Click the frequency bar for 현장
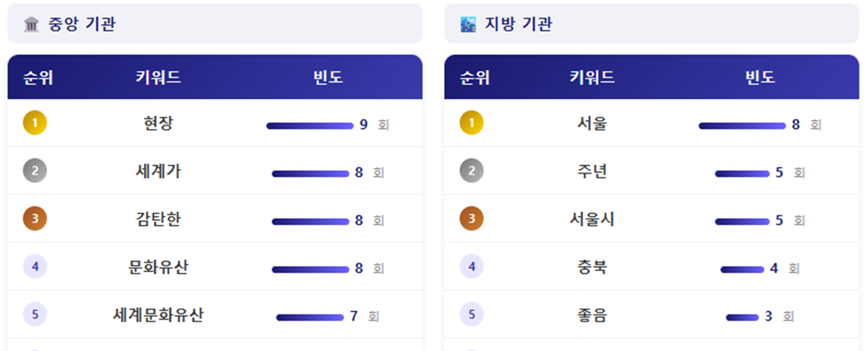868x351 pixels. pos(309,126)
